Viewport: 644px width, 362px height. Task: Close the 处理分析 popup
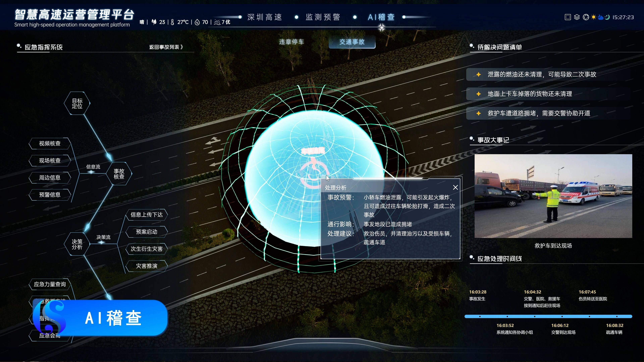click(x=455, y=187)
